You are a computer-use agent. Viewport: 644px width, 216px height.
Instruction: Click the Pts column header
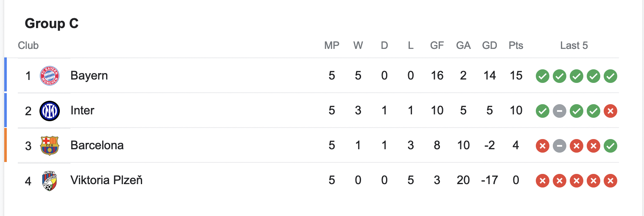(x=516, y=45)
